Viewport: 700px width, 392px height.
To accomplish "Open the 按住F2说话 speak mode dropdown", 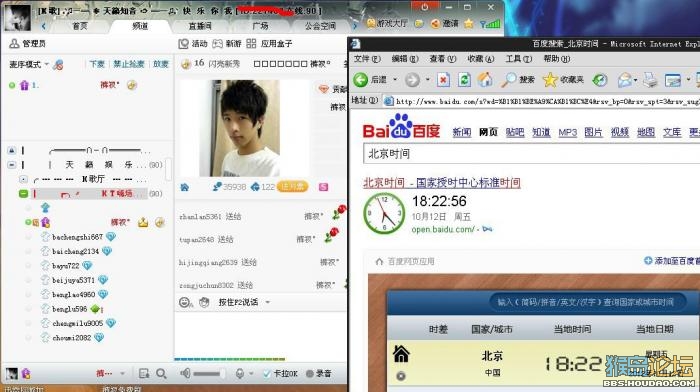I will pos(267,302).
